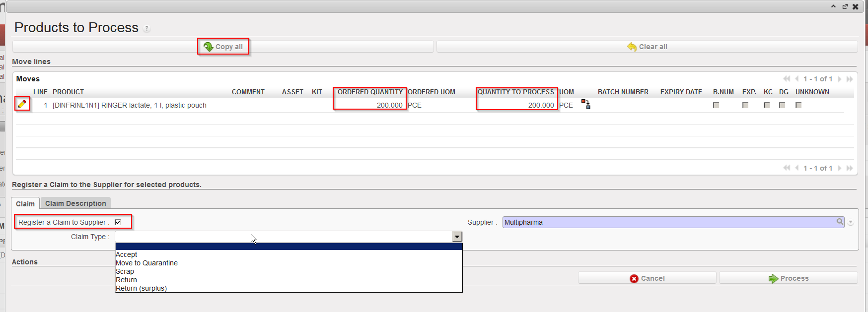Click the Supplier field search magnifier icon
The height and width of the screenshot is (312, 868).
(x=840, y=222)
